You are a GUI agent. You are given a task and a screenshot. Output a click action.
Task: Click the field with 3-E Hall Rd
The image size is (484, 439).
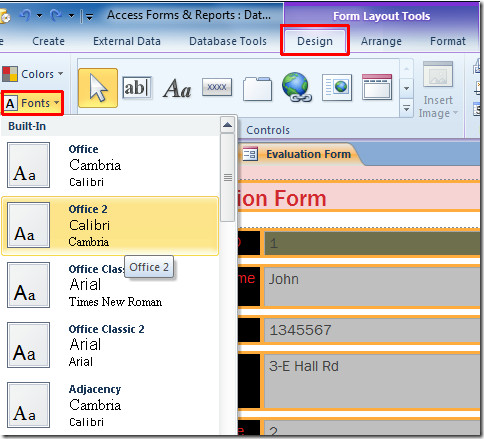372,381
